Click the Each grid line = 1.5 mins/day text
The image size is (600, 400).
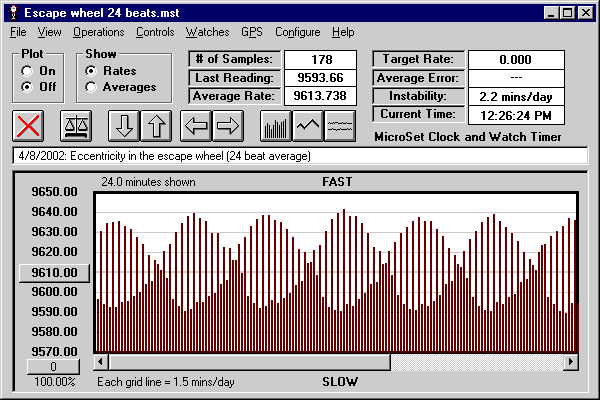[x=166, y=382]
